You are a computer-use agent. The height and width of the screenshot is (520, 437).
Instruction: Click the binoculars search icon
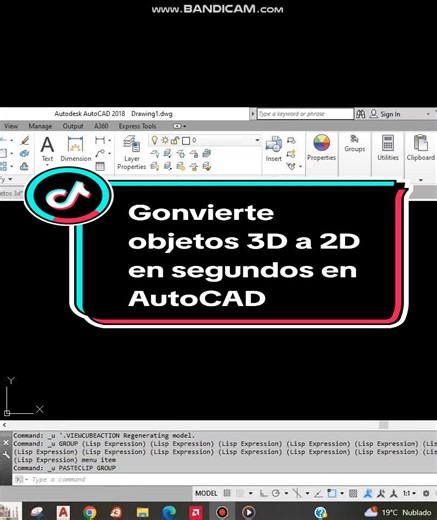click(x=361, y=114)
